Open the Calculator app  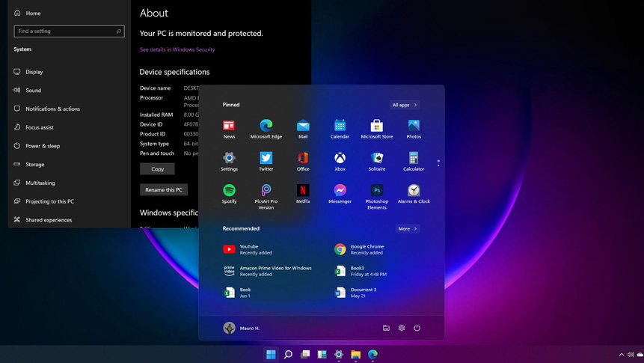[x=414, y=159]
